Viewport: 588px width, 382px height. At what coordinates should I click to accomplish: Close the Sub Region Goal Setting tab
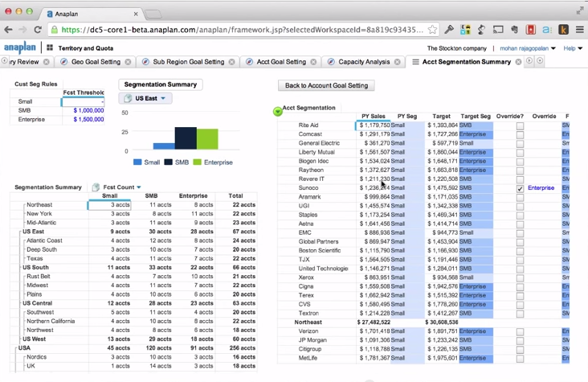click(232, 62)
